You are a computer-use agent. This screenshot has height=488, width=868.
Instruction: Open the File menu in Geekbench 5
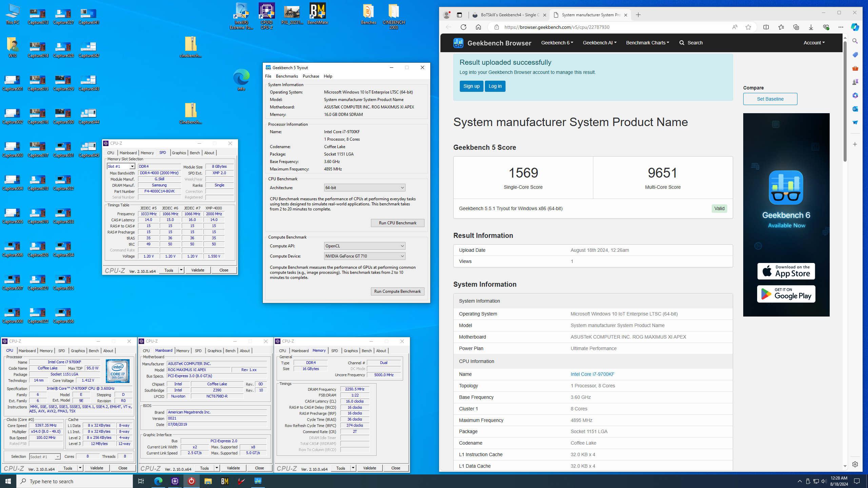268,76
